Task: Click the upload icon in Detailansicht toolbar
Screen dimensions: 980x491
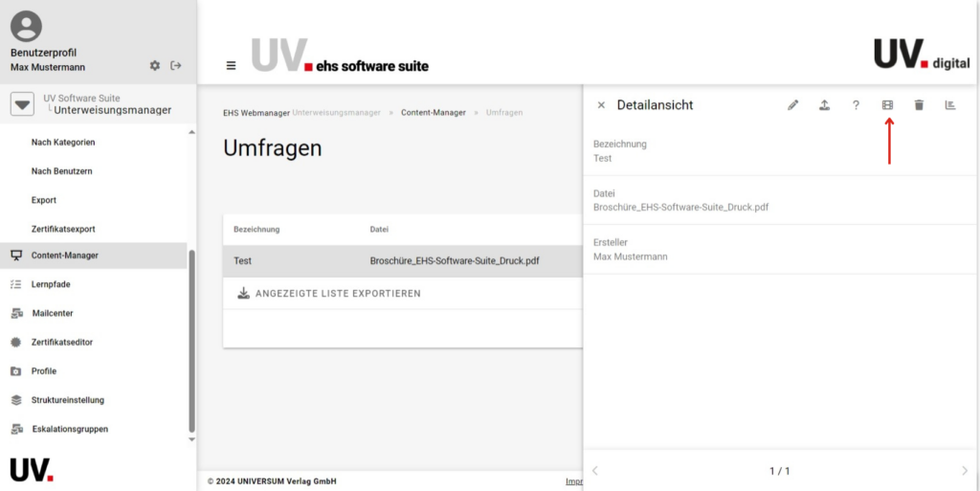Action: 824,105
